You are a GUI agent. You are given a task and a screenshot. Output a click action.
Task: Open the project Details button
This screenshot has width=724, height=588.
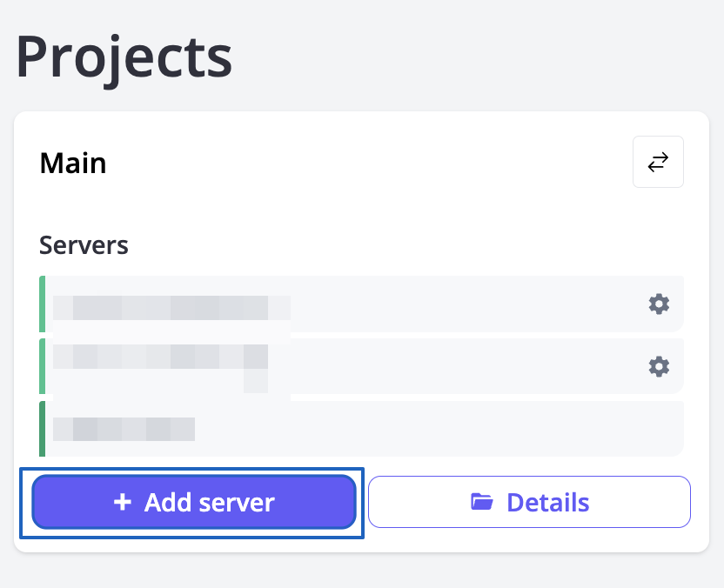(x=529, y=502)
